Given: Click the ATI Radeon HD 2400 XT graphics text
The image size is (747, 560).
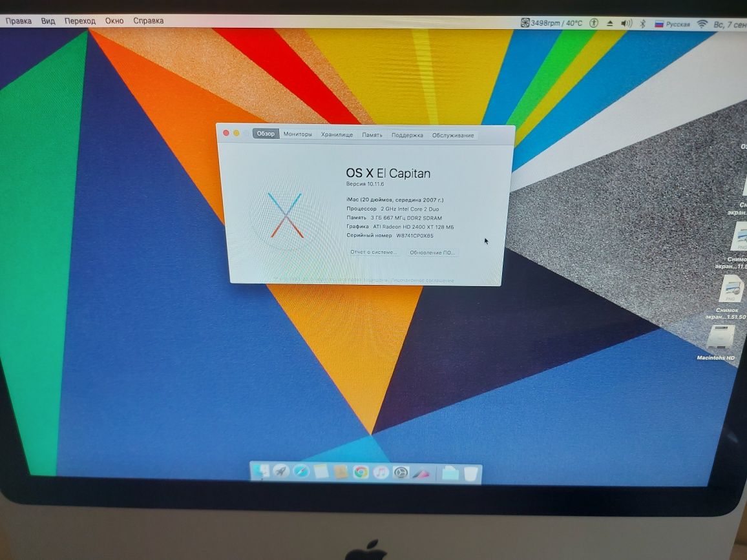Looking at the screenshot, I should (414, 227).
